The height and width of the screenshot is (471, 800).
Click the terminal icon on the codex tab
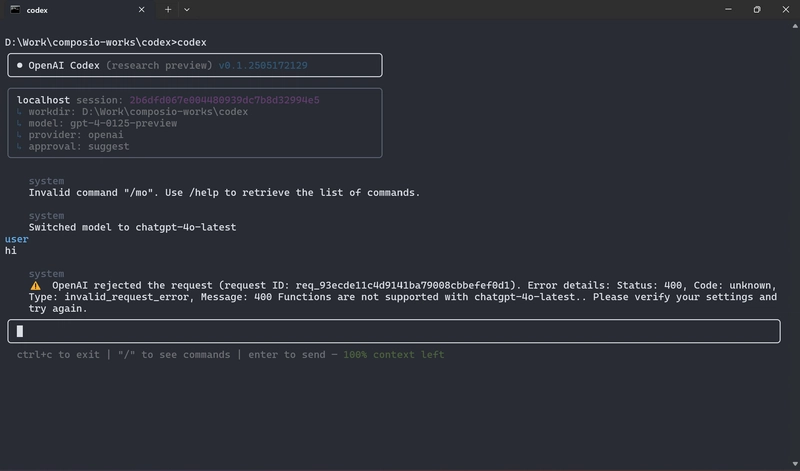15,10
